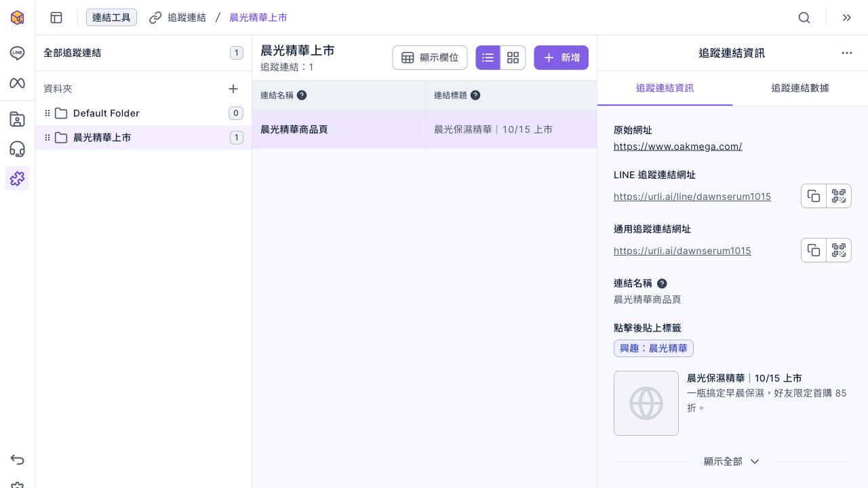
Task: Copy the LINE tracking link URL
Action: pyautogui.click(x=814, y=196)
